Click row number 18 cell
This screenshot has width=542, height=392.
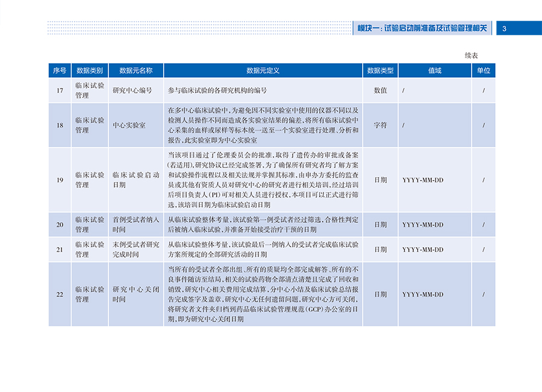point(60,125)
